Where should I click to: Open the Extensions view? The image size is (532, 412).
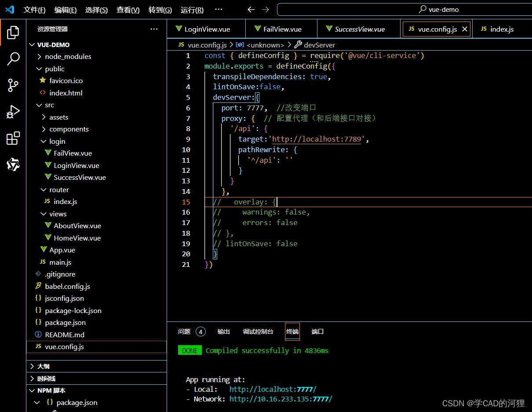13,138
